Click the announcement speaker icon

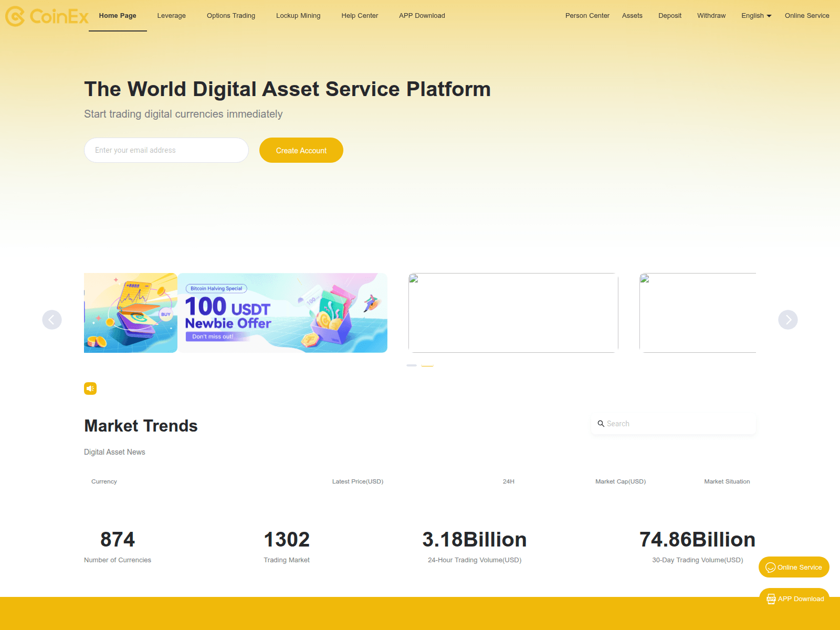[90, 388]
